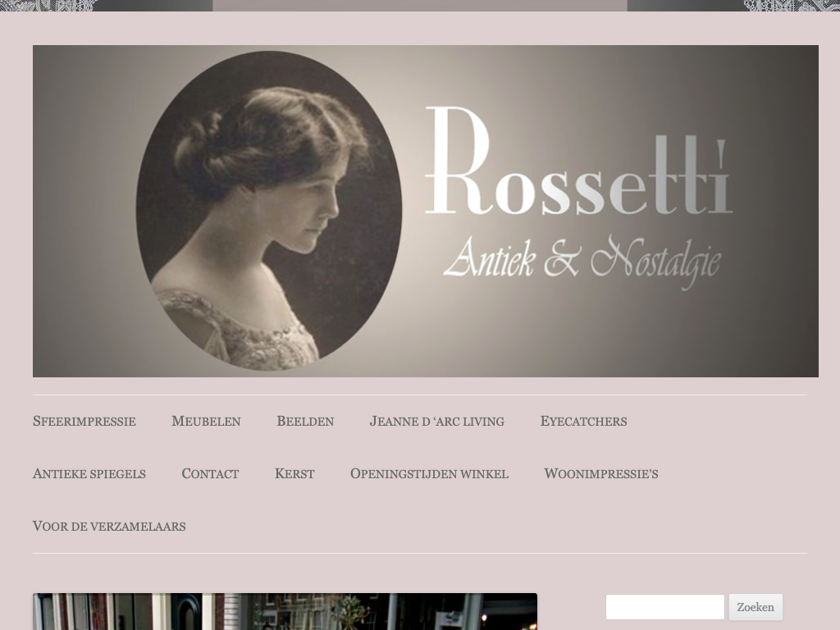Open the Contact page
The height and width of the screenshot is (630, 840).
(210, 473)
